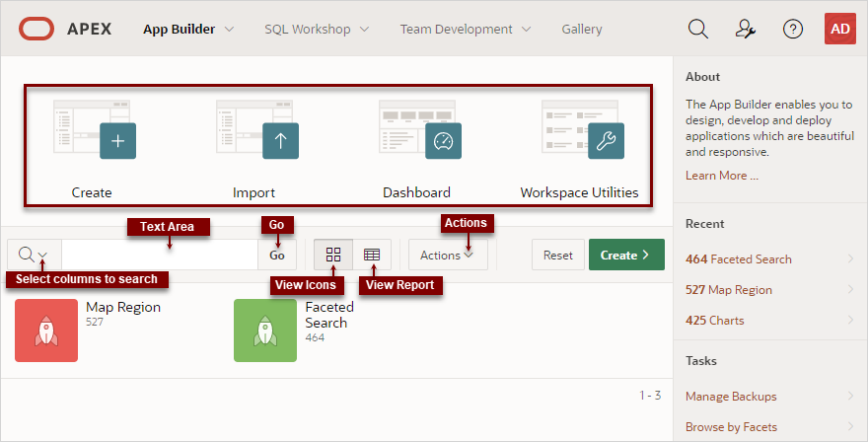The height and width of the screenshot is (442, 868).
Task: Click the chevron beside 464 Faceted Search
Action: [851, 258]
